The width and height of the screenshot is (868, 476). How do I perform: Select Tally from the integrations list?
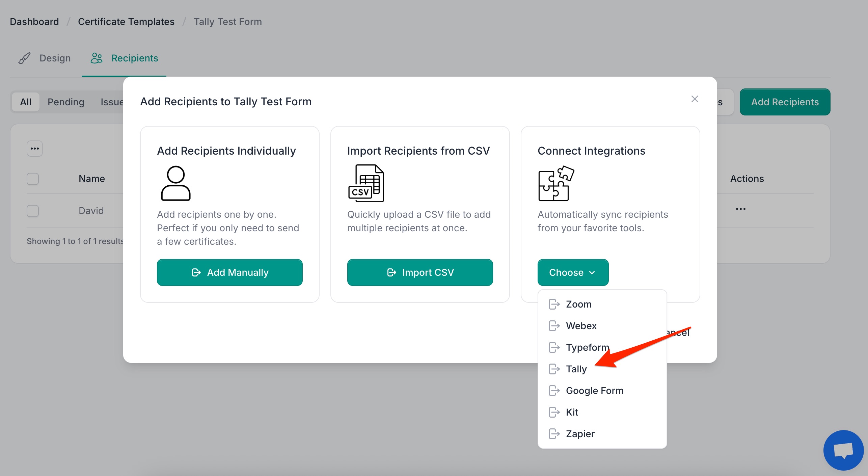click(576, 369)
